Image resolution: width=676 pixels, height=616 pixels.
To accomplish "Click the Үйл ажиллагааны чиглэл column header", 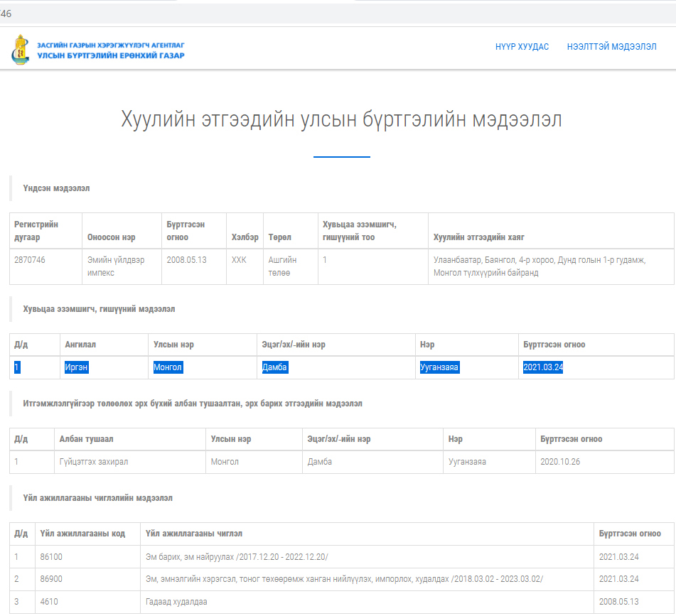I will 193,534.
